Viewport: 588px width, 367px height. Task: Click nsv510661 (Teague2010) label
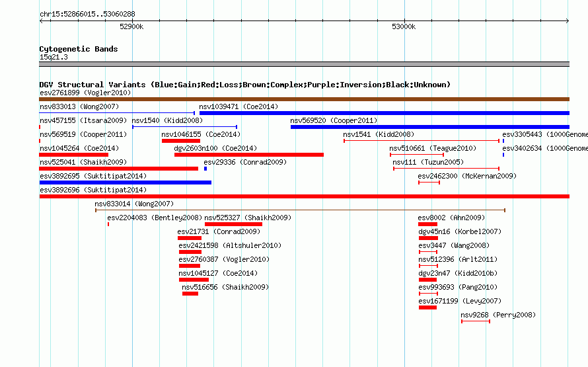pyautogui.click(x=433, y=148)
